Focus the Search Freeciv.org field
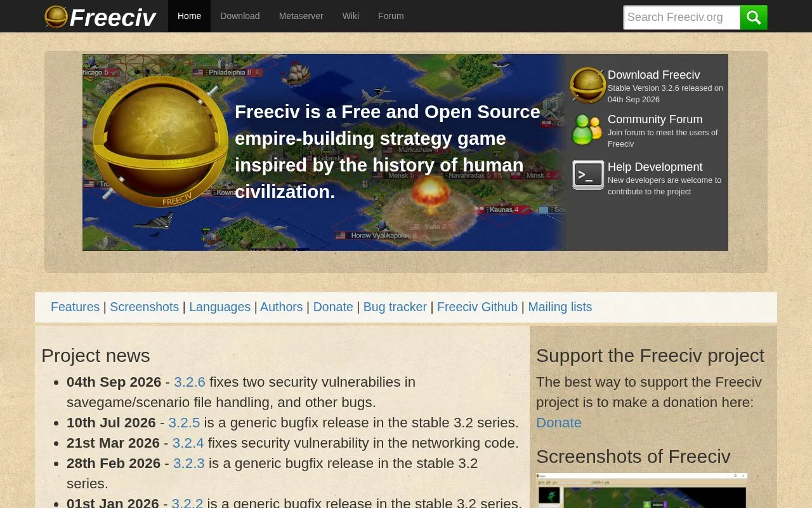Viewport: 812px width, 508px height. pos(682,17)
